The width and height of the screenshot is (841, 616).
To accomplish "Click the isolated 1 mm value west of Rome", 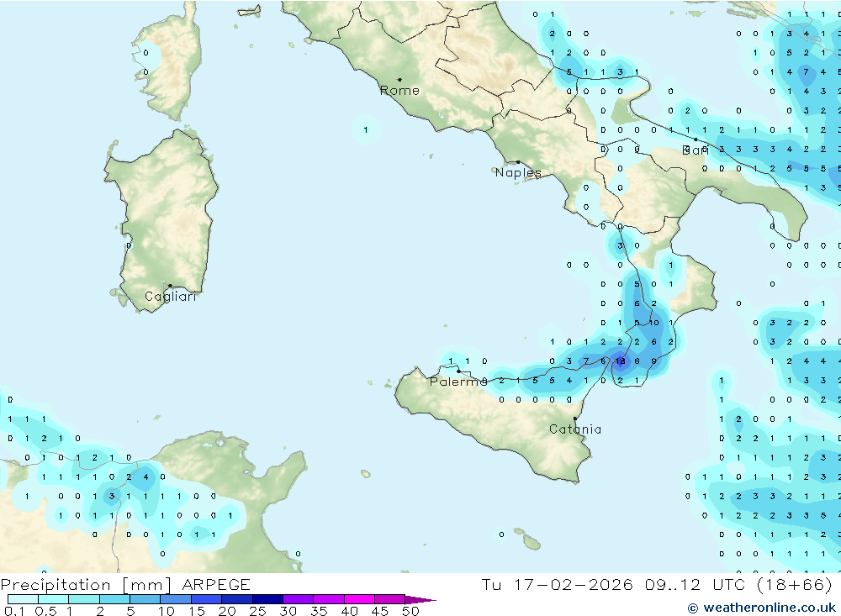I will 366,129.
